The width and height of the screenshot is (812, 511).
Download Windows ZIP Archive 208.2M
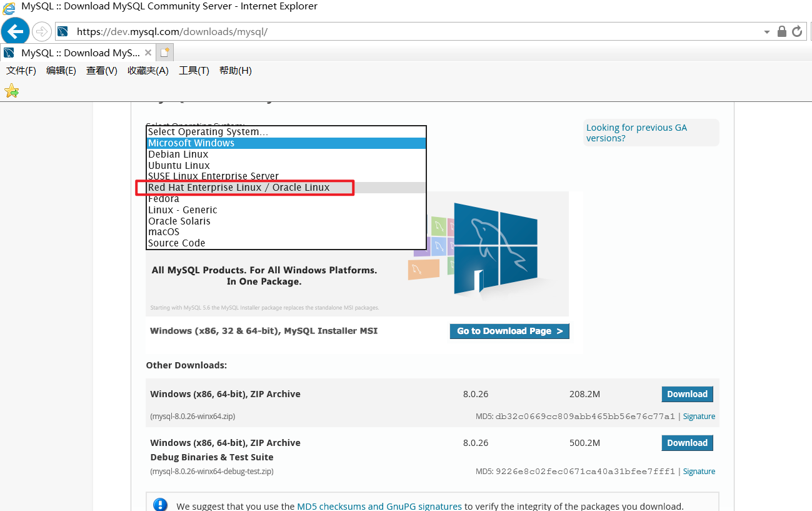(687, 394)
